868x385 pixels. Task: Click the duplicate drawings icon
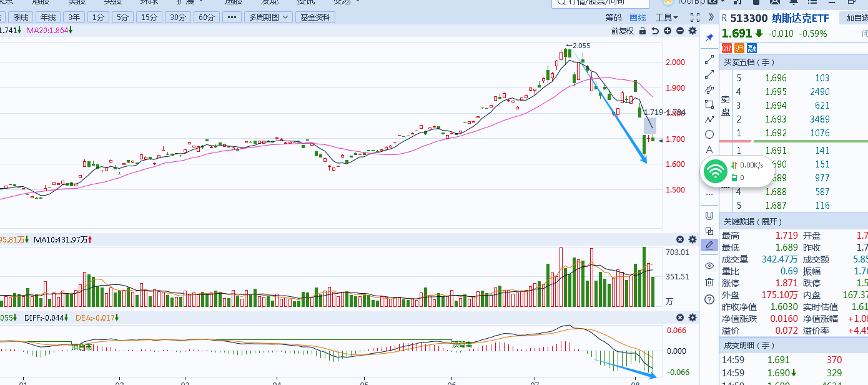click(x=709, y=231)
